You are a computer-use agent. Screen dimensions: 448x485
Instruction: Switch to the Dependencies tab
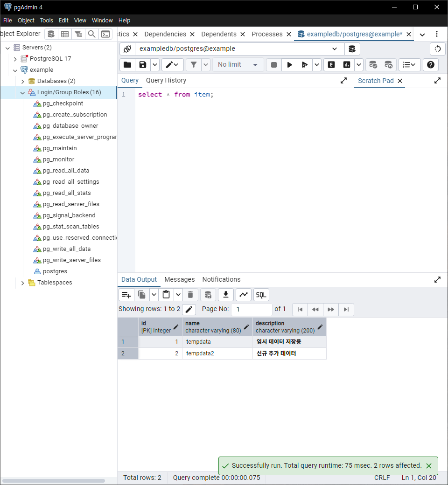[x=165, y=35]
